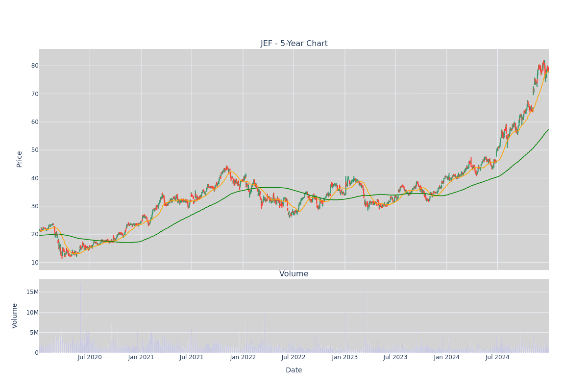Click the 'Jul 2020' date label
This screenshot has height=392, width=588.
pyautogui.click(x=90, y=357)
